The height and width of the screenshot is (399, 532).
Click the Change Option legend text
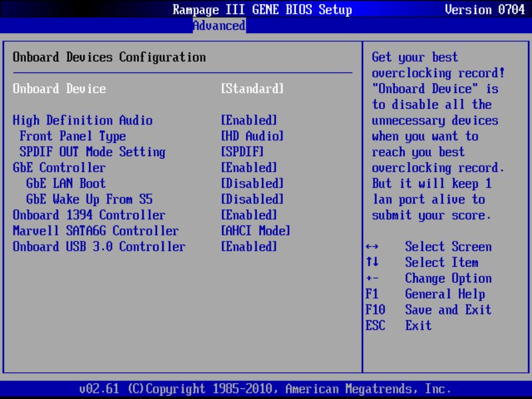[x=448, y=278]
